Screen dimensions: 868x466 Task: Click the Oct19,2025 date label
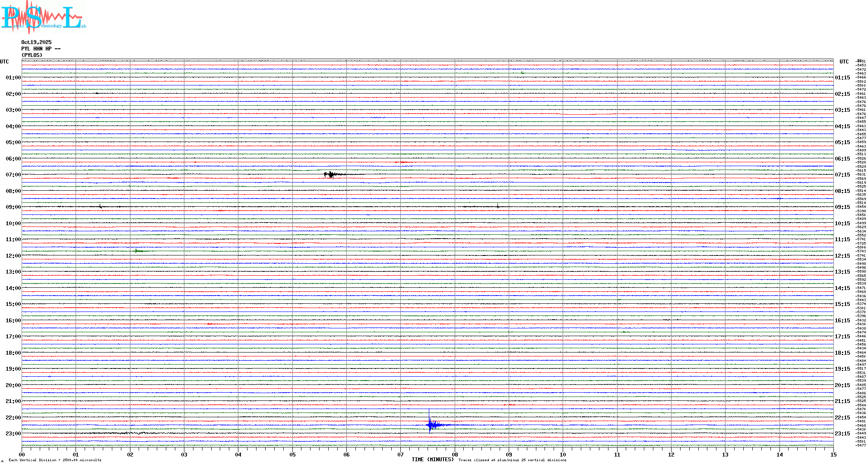36,42
